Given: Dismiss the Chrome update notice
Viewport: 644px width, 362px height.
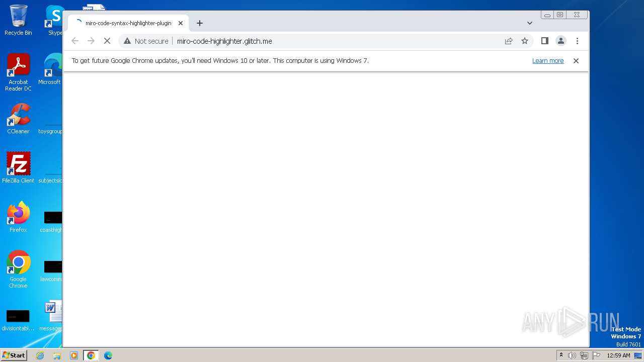Looking at the screenshot, I should 576,61.
